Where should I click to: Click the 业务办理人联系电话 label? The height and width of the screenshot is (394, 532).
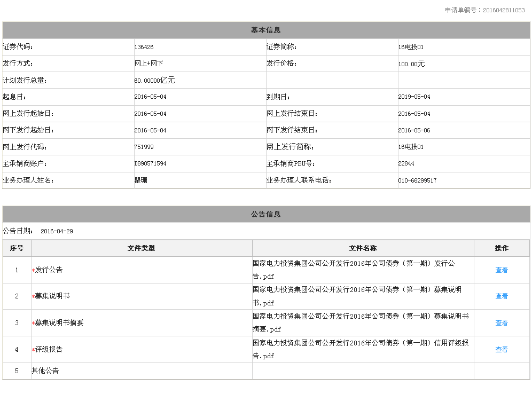pyautogui.click(x=299, y=180)
